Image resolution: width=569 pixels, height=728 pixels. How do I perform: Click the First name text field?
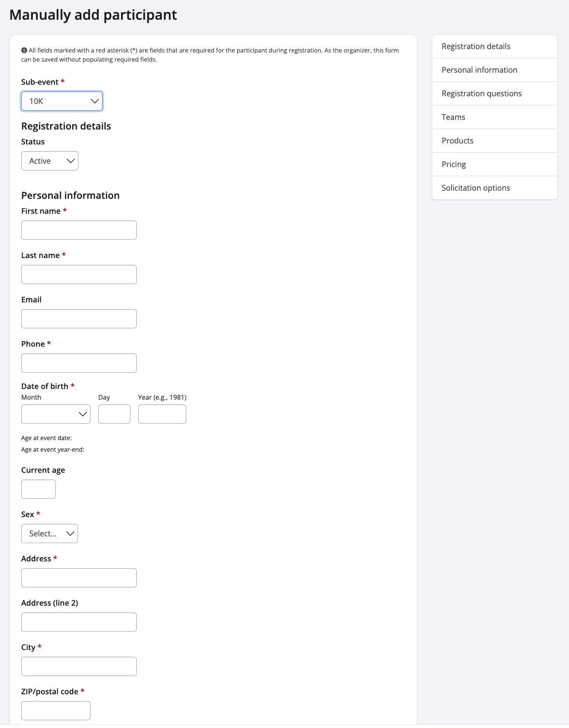coord(79,230)
